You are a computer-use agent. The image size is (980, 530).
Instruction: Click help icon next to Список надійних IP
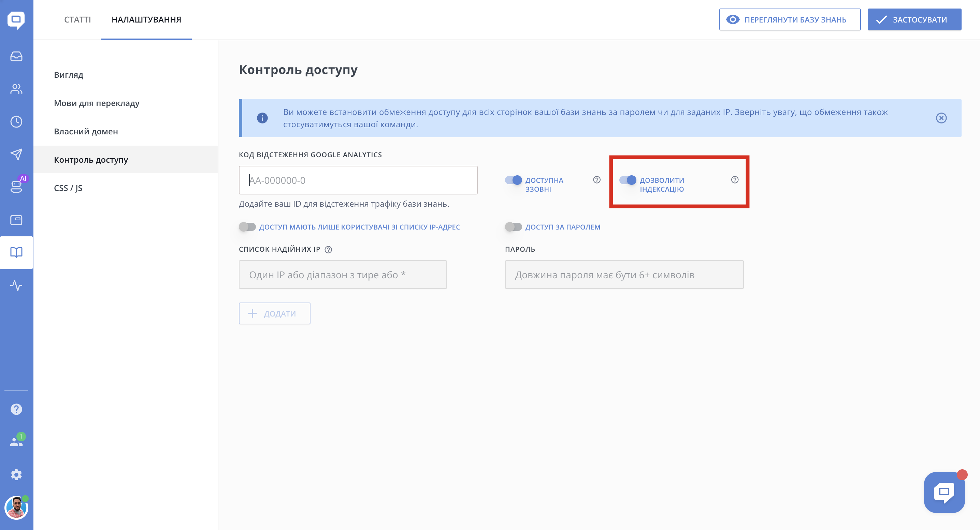(328, 249)
